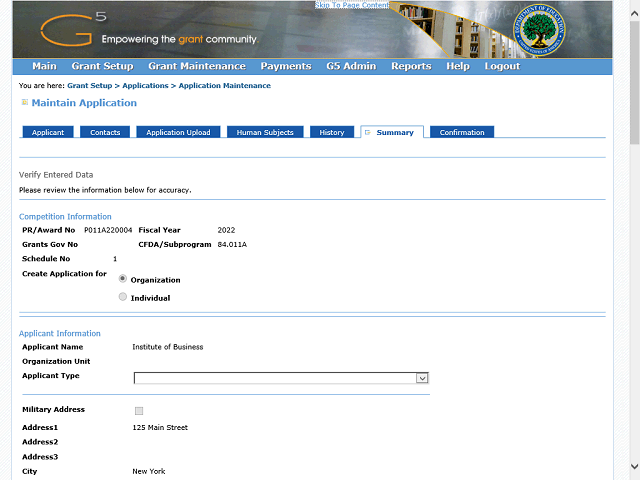
Task: Click the icon beside Maintain Application heading
Action: (x=24, y=102)
